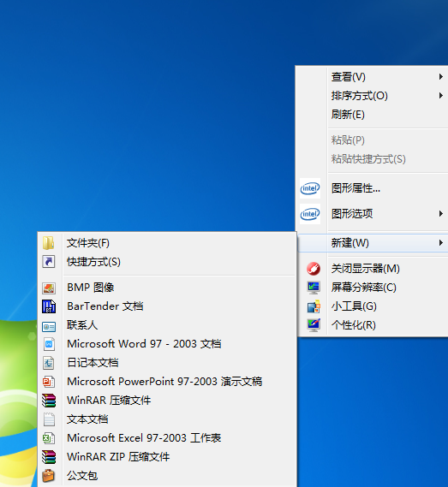448x487 pixels.
Task: Click the BMP 图像 paint icon
Action: 49,288
